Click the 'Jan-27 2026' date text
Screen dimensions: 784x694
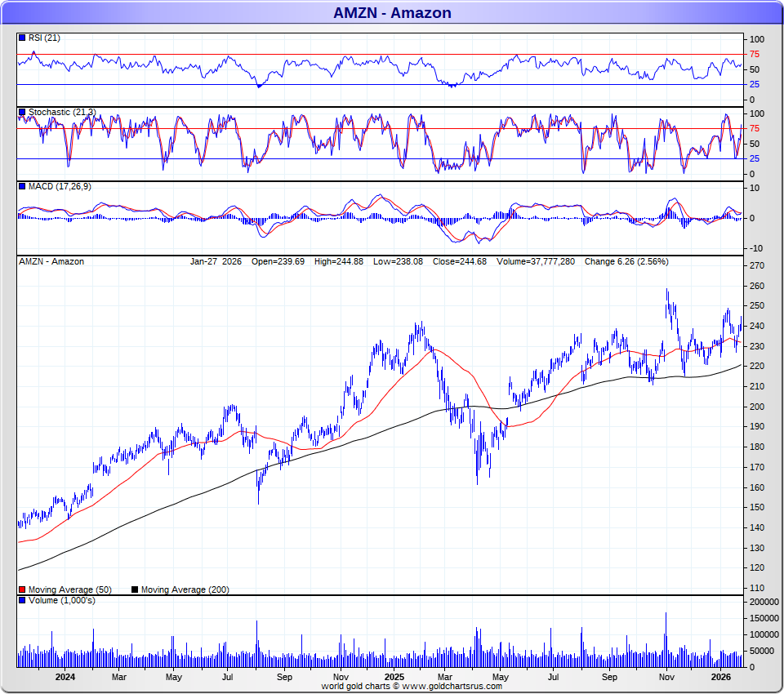[216, 261]
